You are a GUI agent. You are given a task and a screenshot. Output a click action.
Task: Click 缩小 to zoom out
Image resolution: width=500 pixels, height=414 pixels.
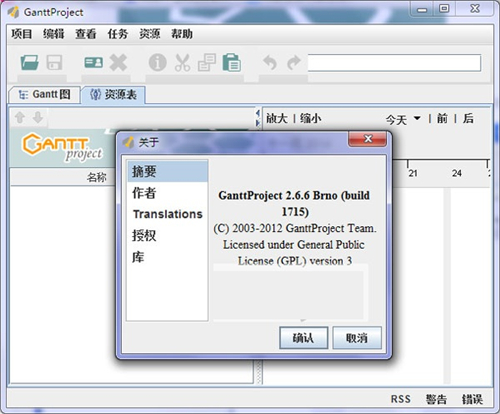coord(311,118)
